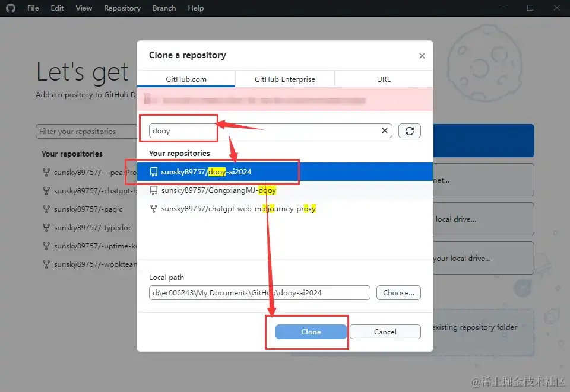
Task: Click repo icon beside GongxiangMJ-dooy
Action: pos(154,190)
